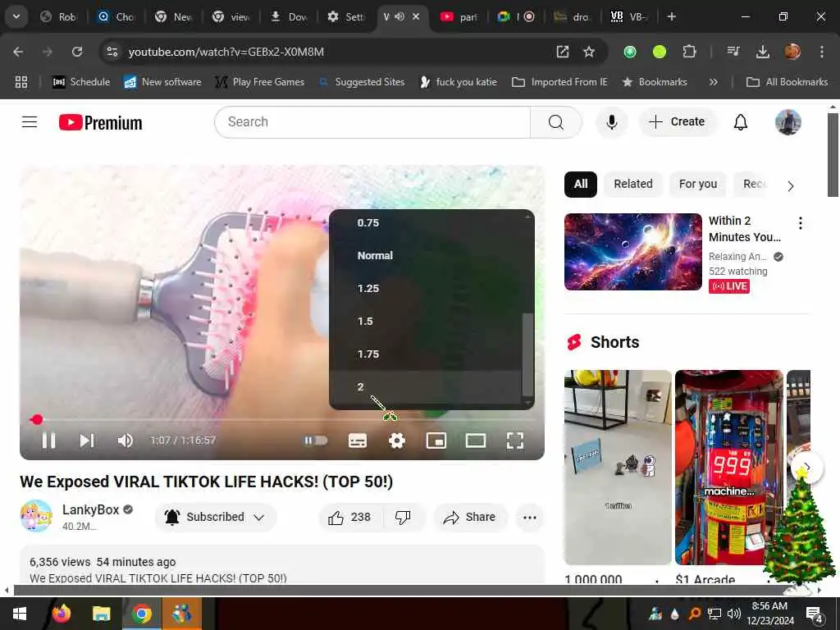Image resolution: width=840 pixels, height=630 pixels.
Task: Bookmark this page with the star
Action: [589, 52]
